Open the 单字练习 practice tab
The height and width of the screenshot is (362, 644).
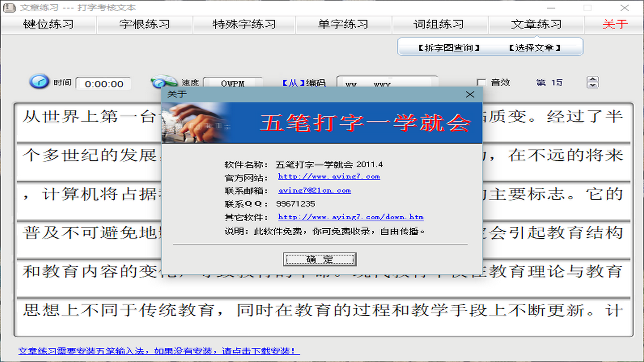[x=343, y=23]
